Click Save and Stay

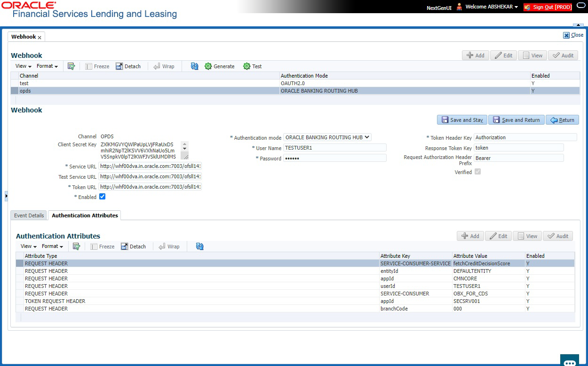(462, 120)
